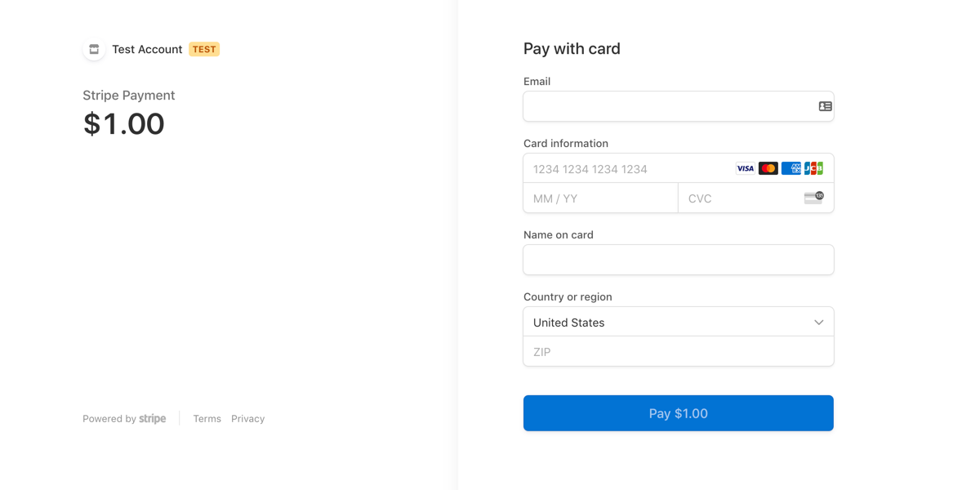Click the CVC card hint icon

813,198
